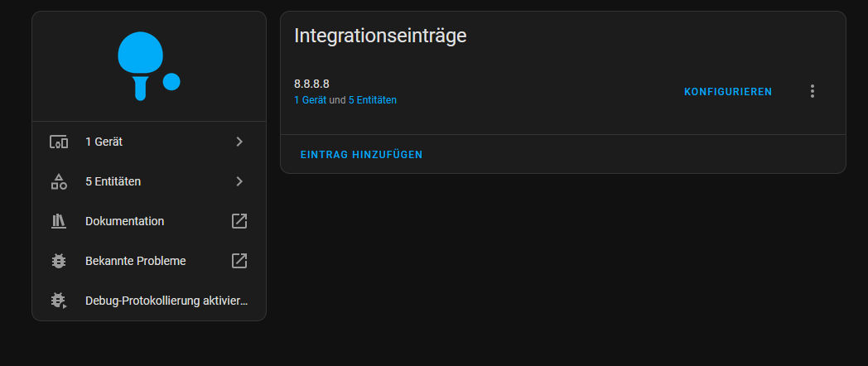
Task: Open the Bekannte Probleme sidebar item
Action: pos(136,261)
